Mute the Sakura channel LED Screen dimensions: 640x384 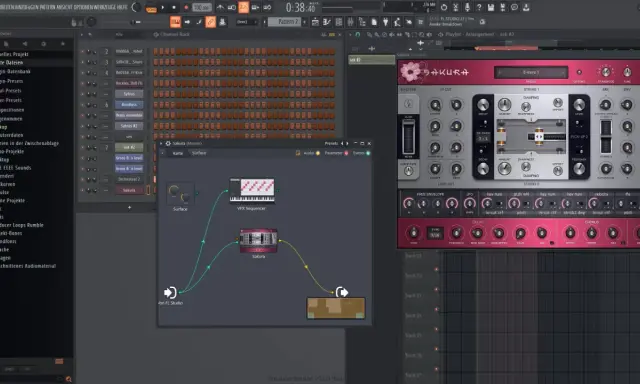(82, 190)
